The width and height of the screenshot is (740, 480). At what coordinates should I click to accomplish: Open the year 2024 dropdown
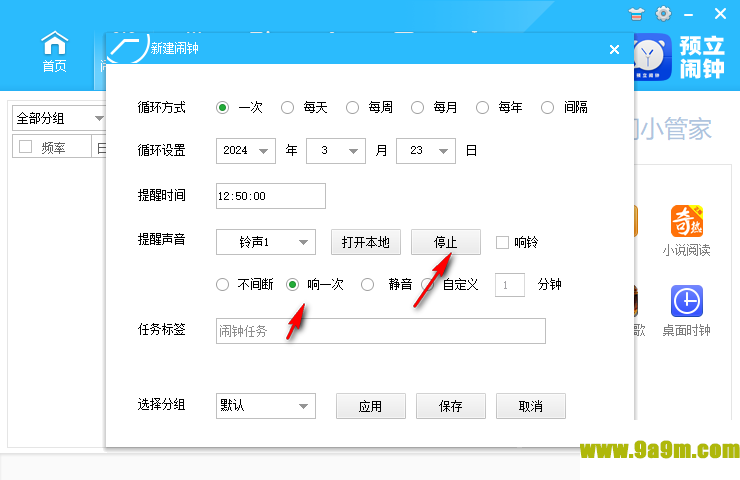coord(246,151)
